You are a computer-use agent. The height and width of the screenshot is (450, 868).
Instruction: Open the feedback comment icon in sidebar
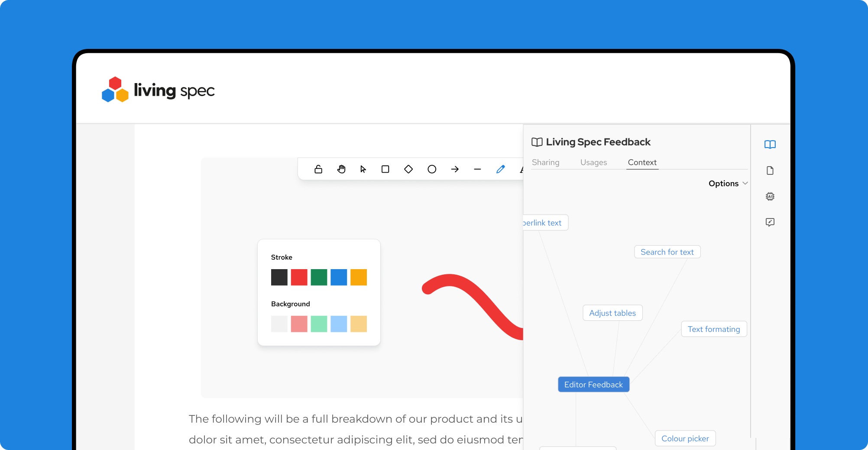pos(770,222)
